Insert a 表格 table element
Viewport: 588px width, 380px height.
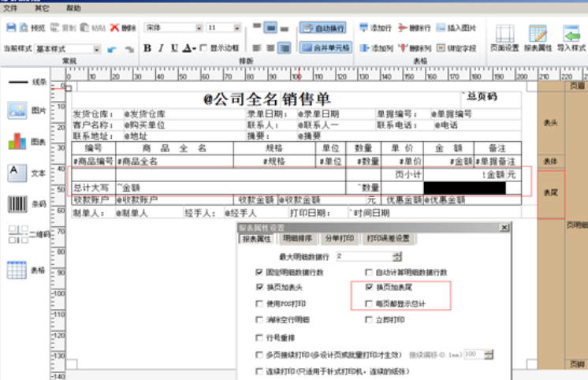[x=17, y=269]
